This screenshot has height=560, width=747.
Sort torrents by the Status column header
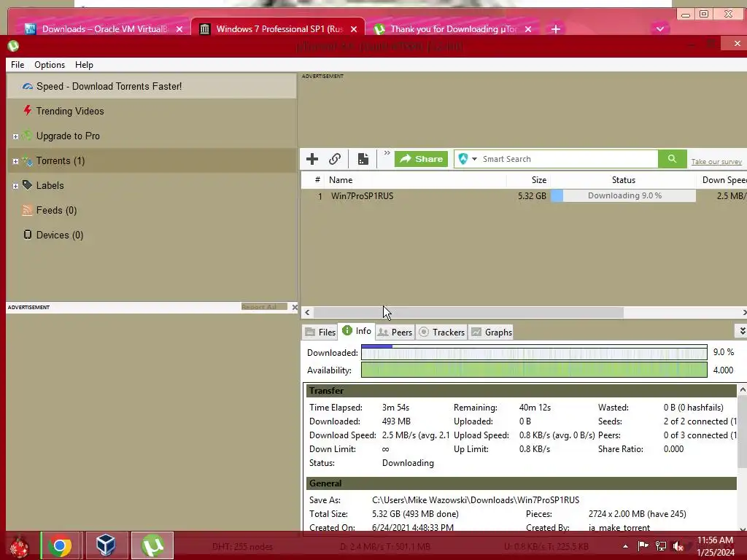(624, 180)
